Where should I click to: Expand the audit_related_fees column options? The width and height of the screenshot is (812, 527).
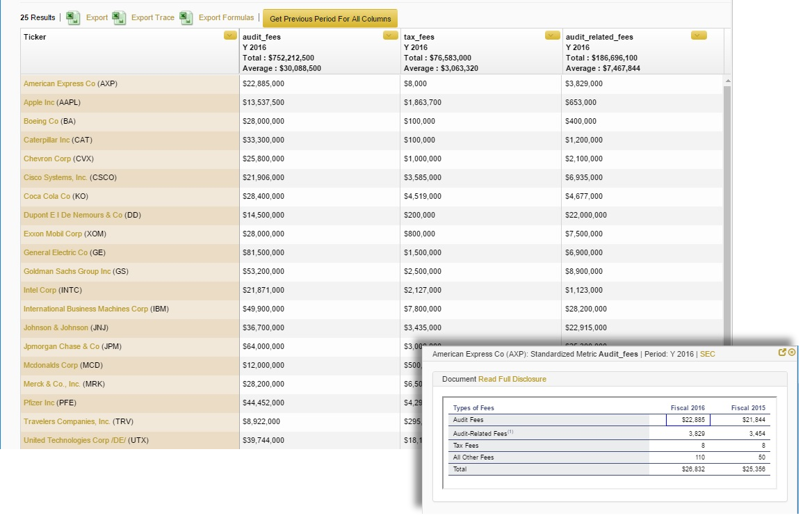pyautogui.click(x=699, y=35)
